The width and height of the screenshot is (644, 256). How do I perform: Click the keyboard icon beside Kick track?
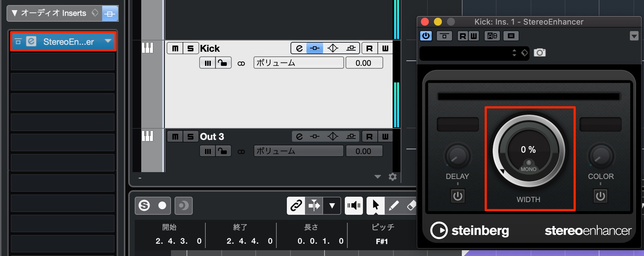coord(147,48)
